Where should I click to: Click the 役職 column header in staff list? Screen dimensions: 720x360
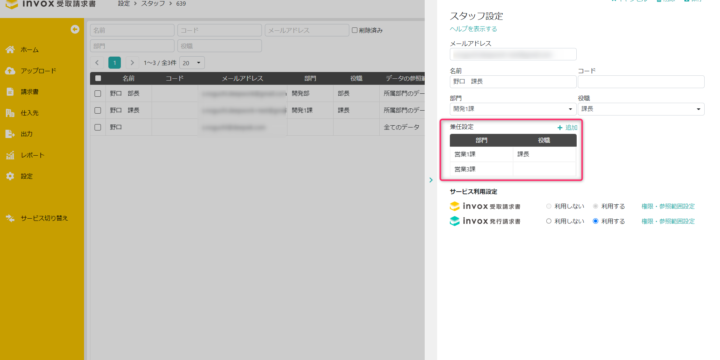(x=356, y=79)
